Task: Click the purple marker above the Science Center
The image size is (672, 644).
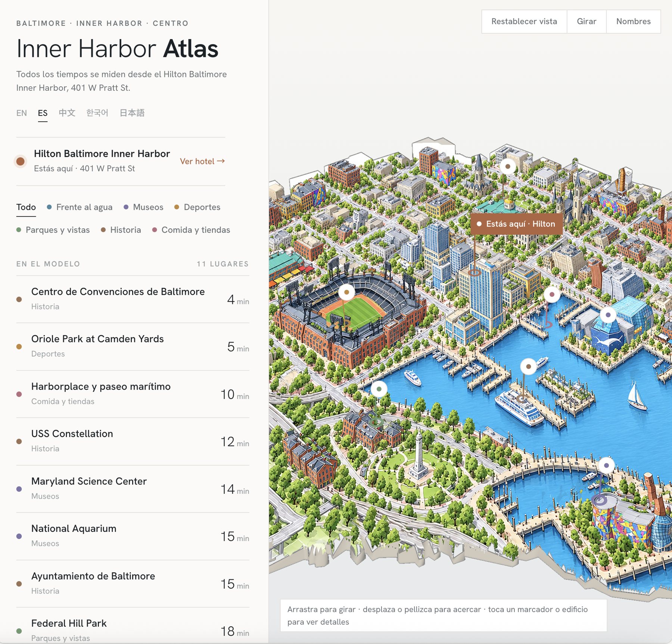Action: tap(606, 465)
